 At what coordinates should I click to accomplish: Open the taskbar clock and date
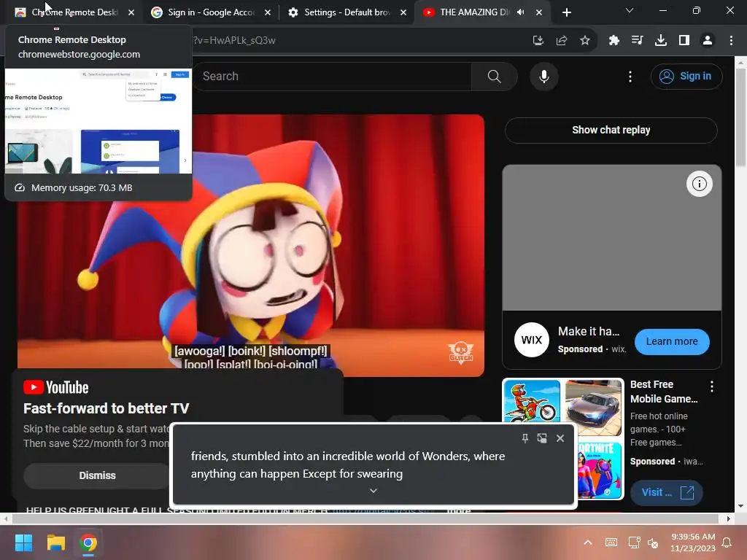[693, 542]
